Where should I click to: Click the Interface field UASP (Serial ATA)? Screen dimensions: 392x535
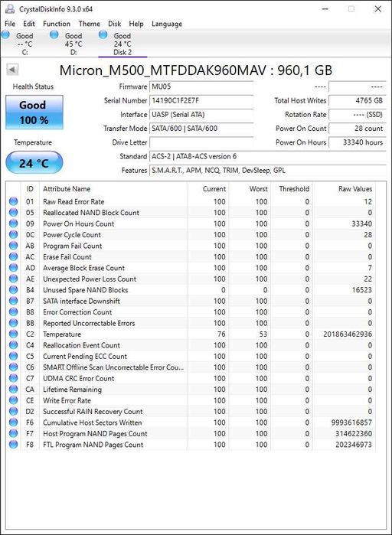coord(201,115)
